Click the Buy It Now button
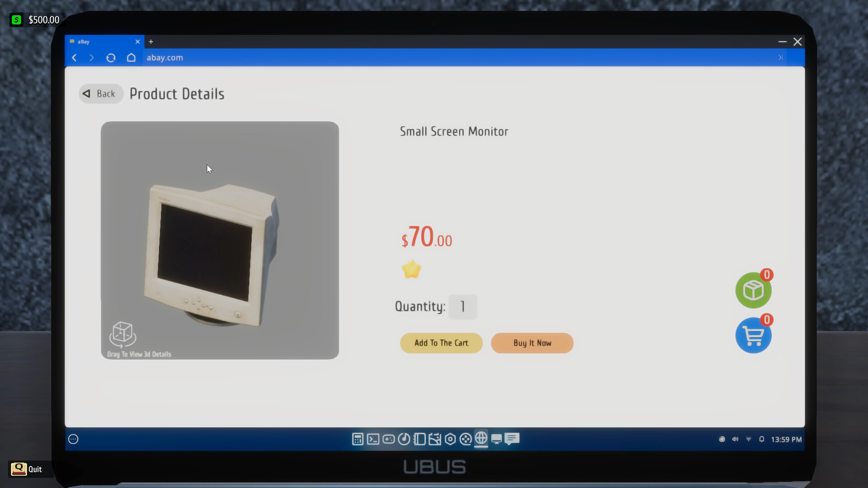The width and height of the screenshot is (868, 488). [532, 343]
